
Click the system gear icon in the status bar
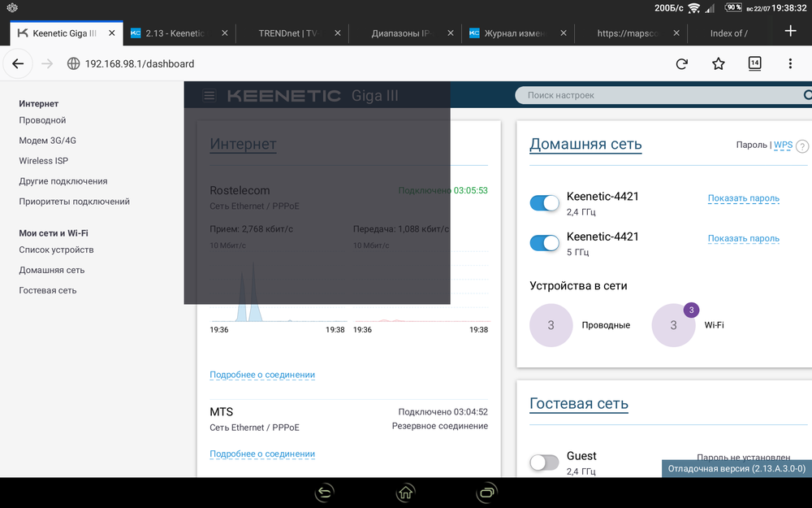(x=12, y=8)
